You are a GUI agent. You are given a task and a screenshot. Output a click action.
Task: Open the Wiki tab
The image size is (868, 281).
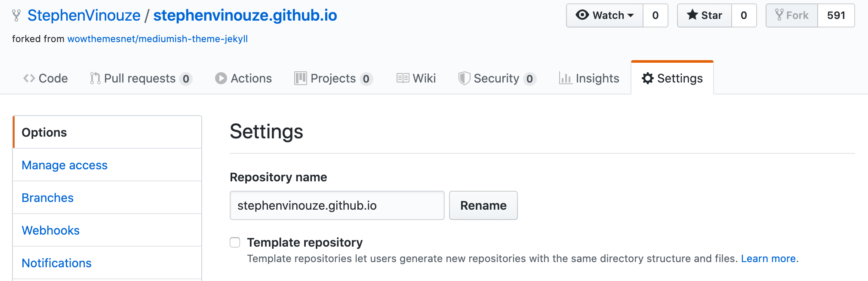pos(416,78)
